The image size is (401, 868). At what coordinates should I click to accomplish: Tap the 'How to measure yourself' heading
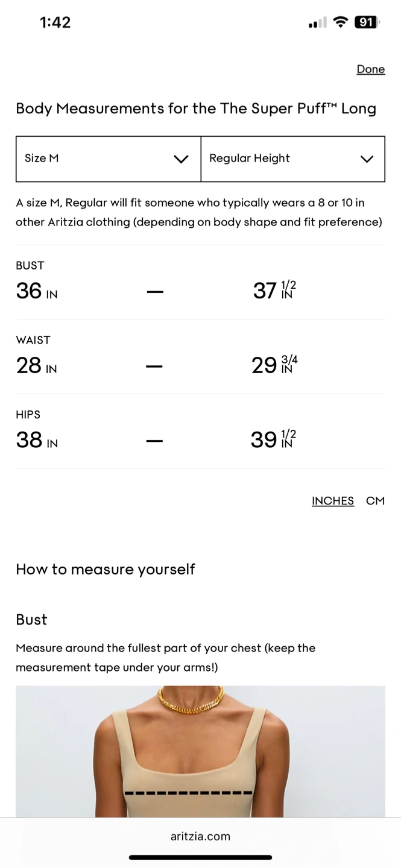click(106, 569)
